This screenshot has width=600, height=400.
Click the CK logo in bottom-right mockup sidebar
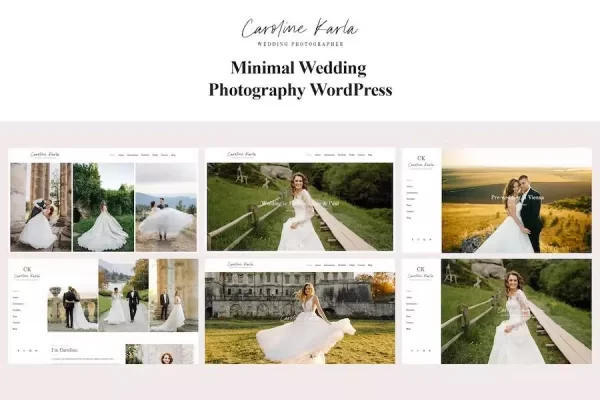[x=421, y=269]
